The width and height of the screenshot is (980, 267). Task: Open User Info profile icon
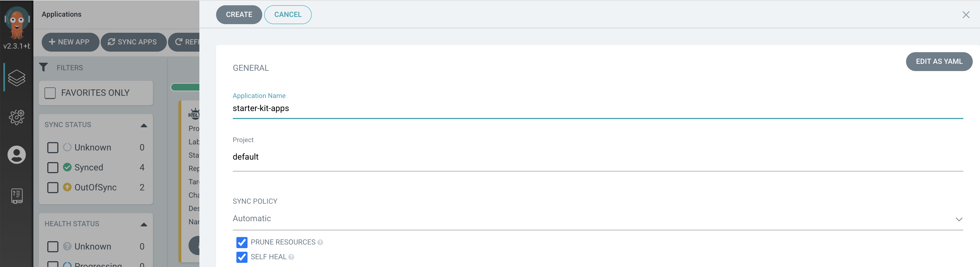tap(17, 155)
